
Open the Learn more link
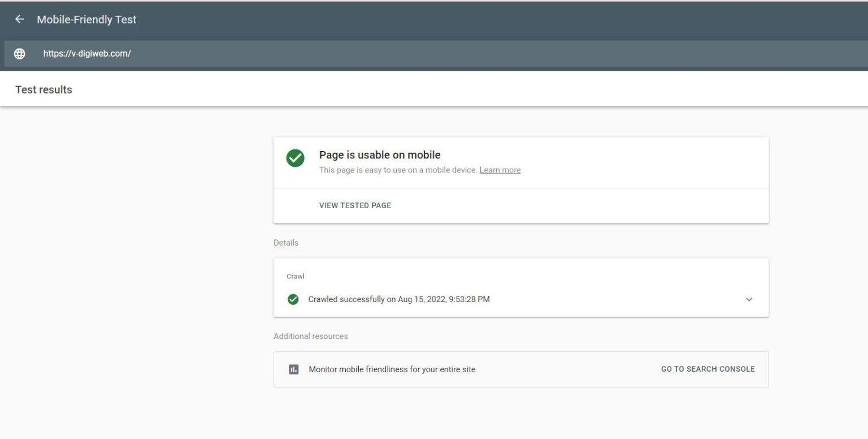pyautogui.click(x=500, y=170)
